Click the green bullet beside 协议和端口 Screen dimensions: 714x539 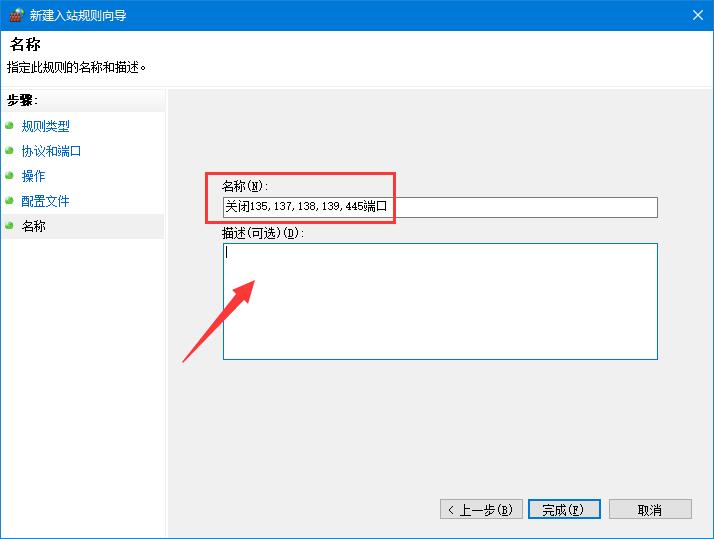coord(10,150)
